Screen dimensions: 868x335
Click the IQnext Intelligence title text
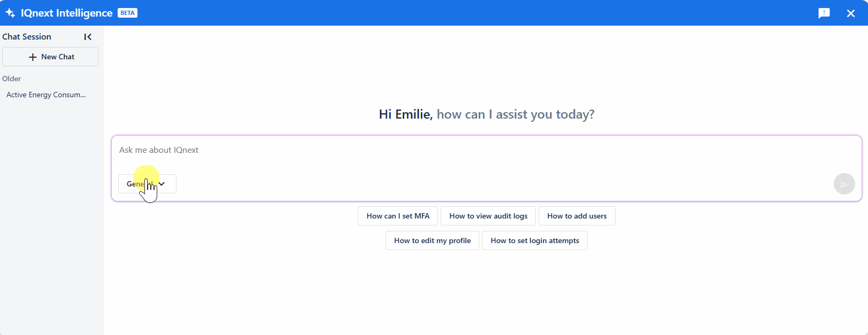point(66,13)
